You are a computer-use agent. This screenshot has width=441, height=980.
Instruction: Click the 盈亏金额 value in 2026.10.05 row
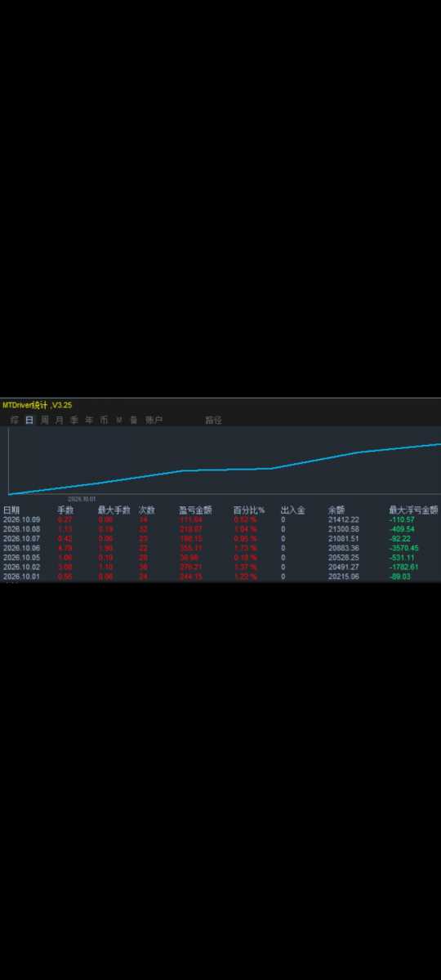(189, 558)
